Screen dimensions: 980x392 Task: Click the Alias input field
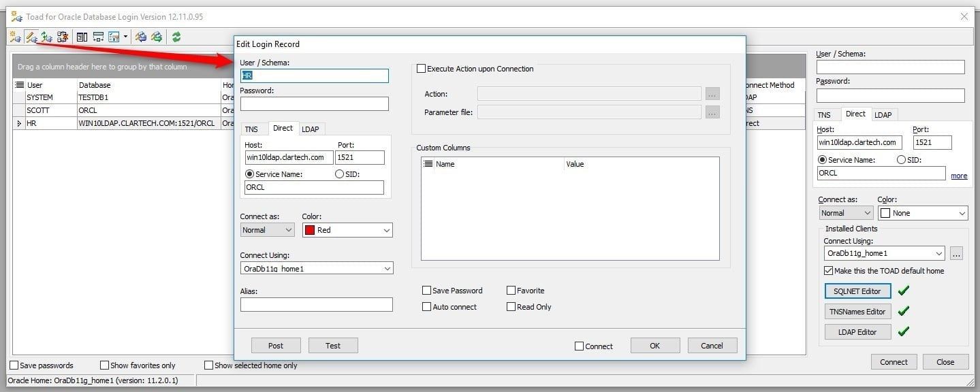coord(317,305)
